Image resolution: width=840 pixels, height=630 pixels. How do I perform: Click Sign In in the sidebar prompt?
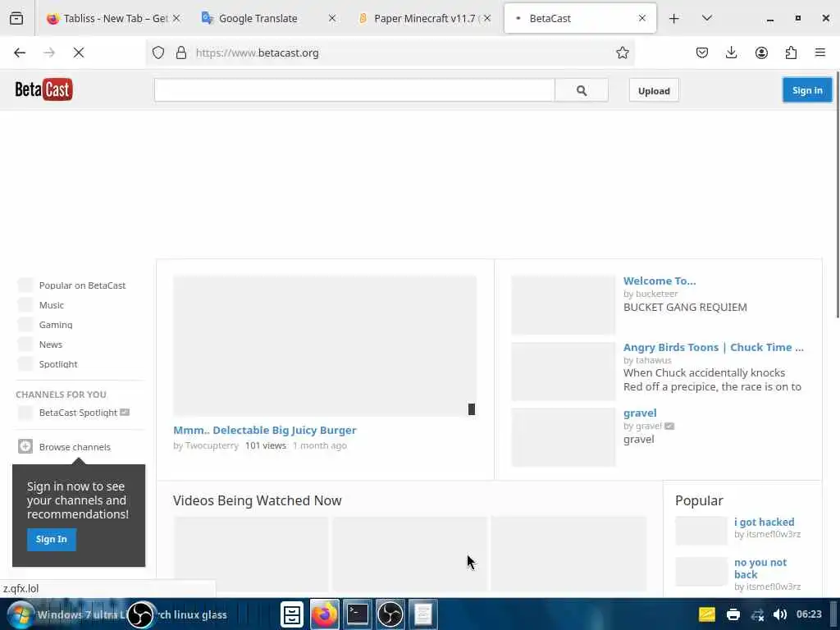click(52, 539)
